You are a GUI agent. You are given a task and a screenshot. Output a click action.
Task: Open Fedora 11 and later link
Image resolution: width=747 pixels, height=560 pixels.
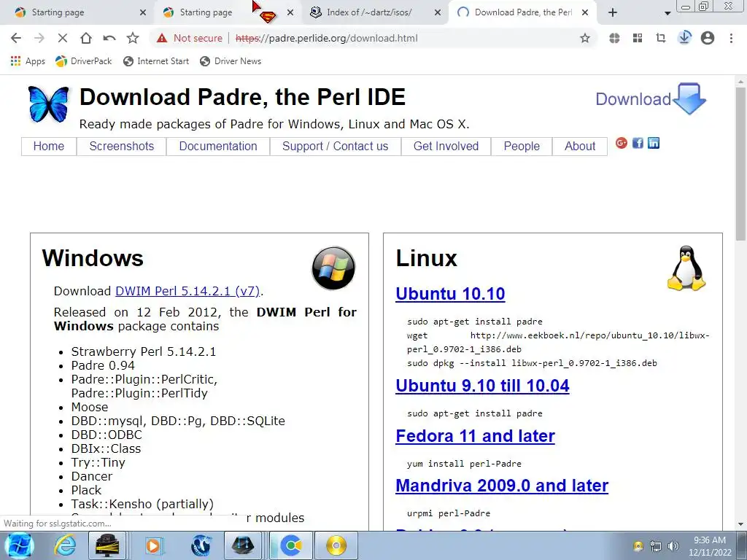[475, 436]
